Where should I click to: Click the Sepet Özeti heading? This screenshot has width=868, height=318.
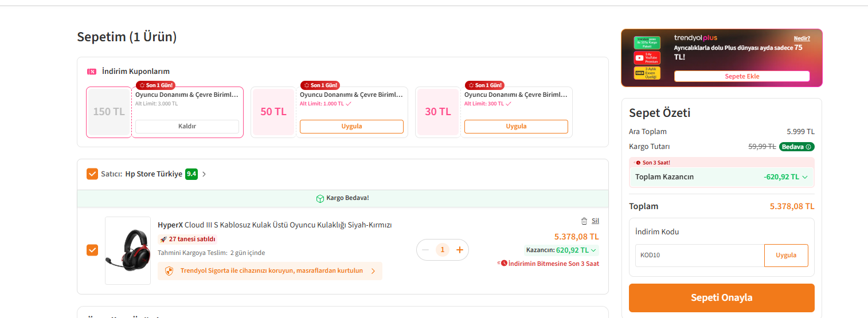click(660, 113)
